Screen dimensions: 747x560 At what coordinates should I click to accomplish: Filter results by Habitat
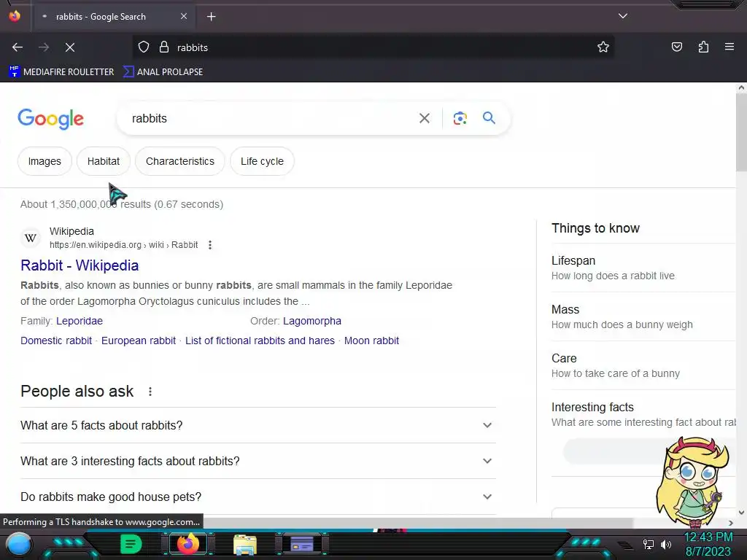pos(104,161)
